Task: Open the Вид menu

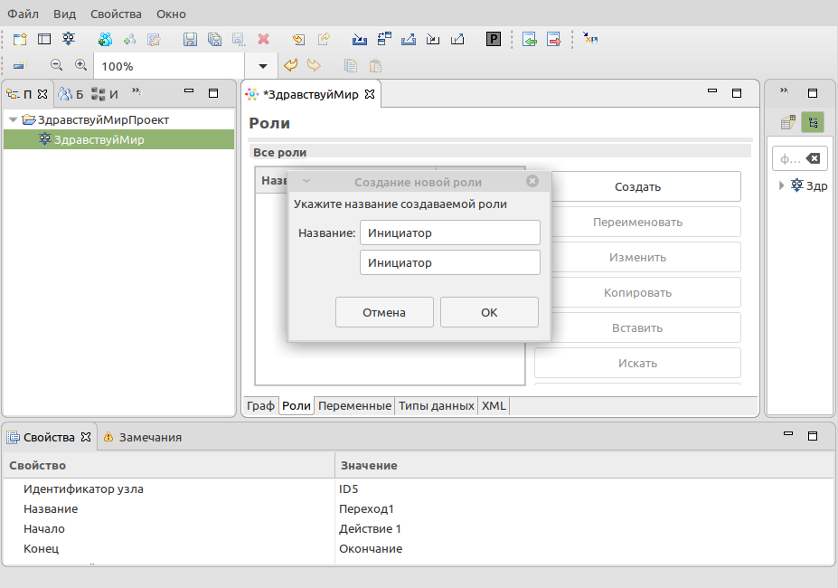Action: click(x=64, y=14)
